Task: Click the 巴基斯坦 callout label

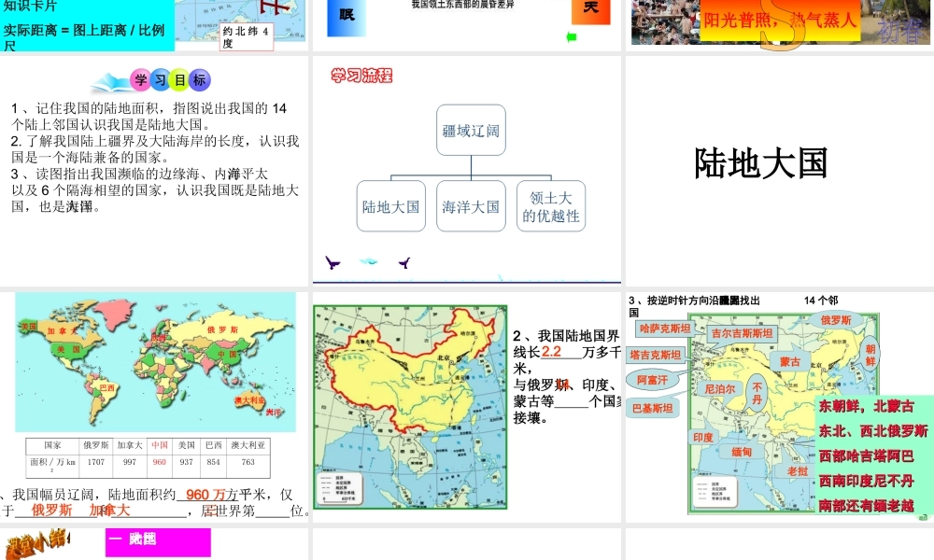Action: tap(653, 408)
